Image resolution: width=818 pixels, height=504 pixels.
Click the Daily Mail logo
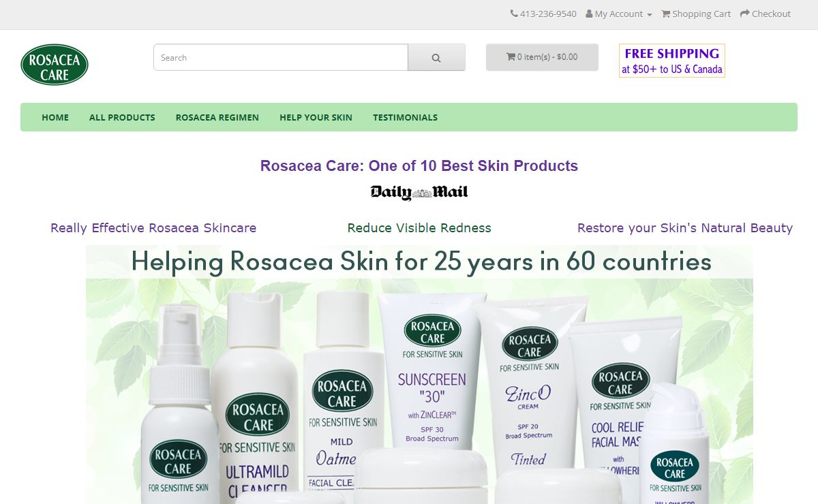point(419,193)
